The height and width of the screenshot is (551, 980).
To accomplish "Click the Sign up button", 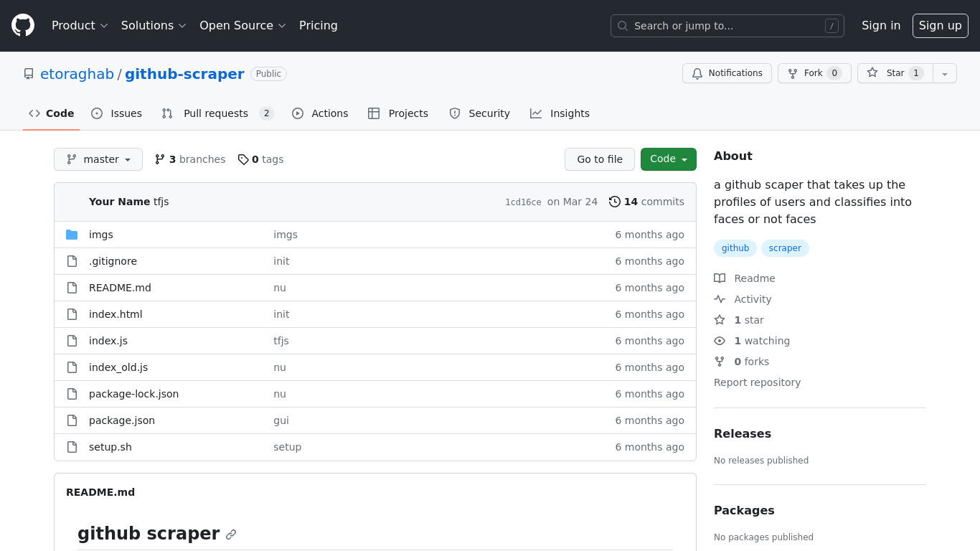I will (941, 25).
